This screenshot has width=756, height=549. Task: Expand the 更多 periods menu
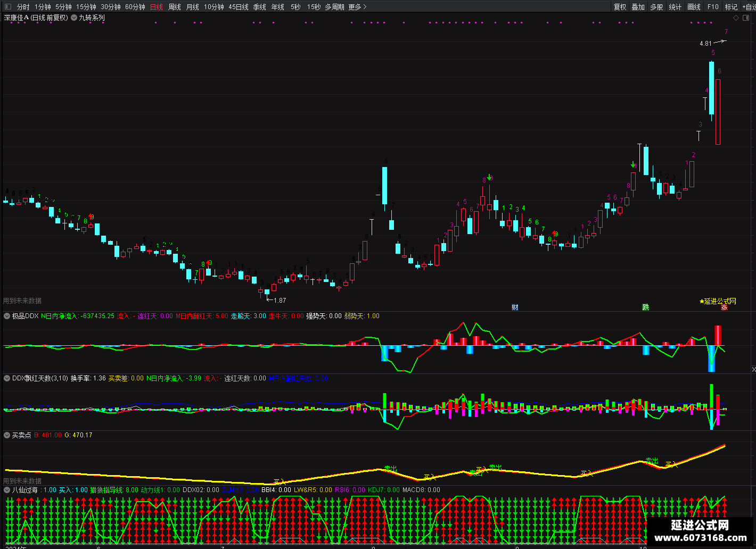[357, 7]
